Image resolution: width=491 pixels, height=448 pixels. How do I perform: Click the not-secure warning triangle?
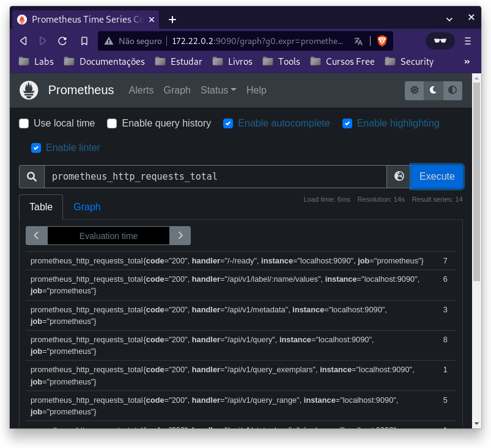click(x=109, y=41)
